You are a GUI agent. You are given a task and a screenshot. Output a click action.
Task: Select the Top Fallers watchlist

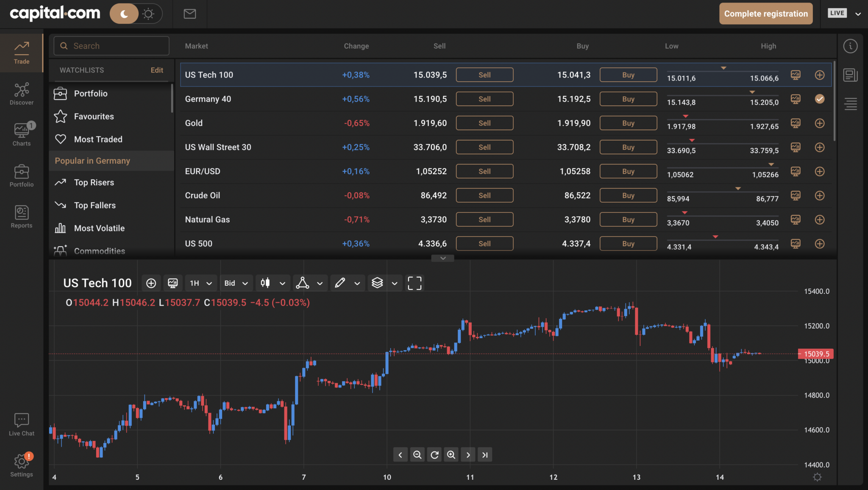tap(95, 205)
